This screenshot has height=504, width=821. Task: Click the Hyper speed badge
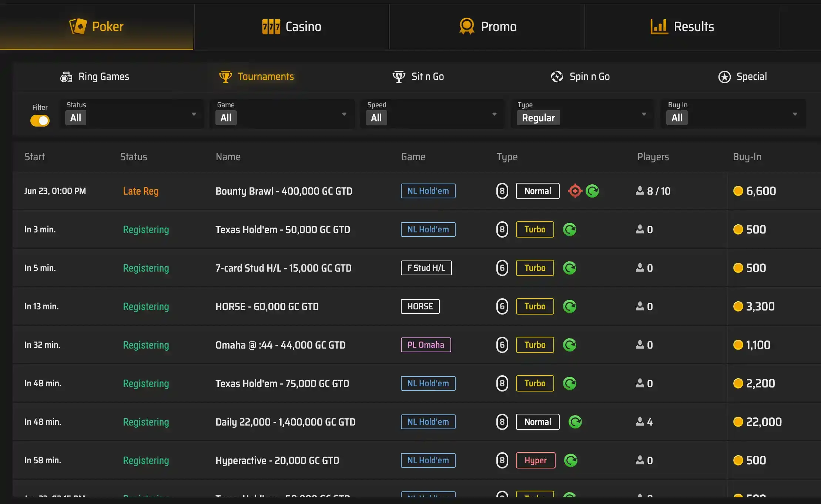tap(535, 460)
